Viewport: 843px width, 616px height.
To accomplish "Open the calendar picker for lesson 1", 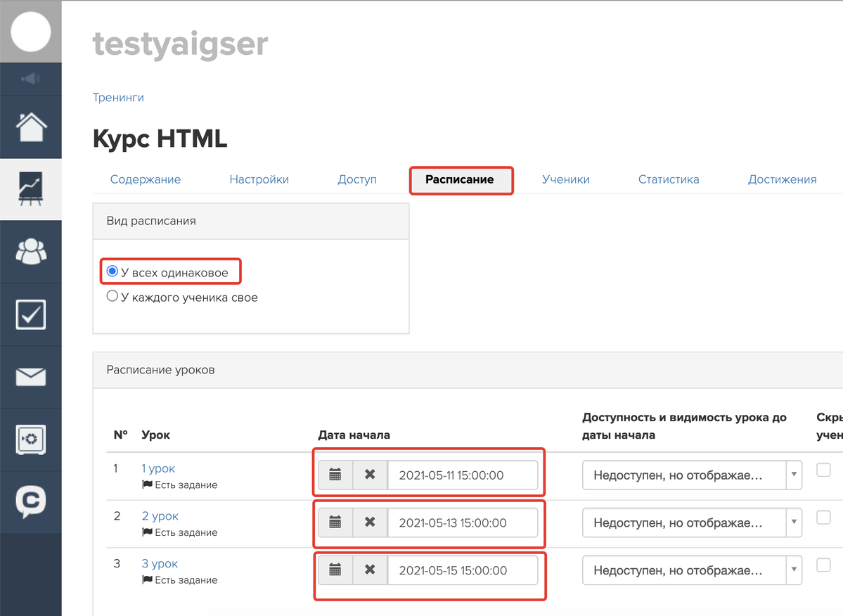I will coord(335,475).
